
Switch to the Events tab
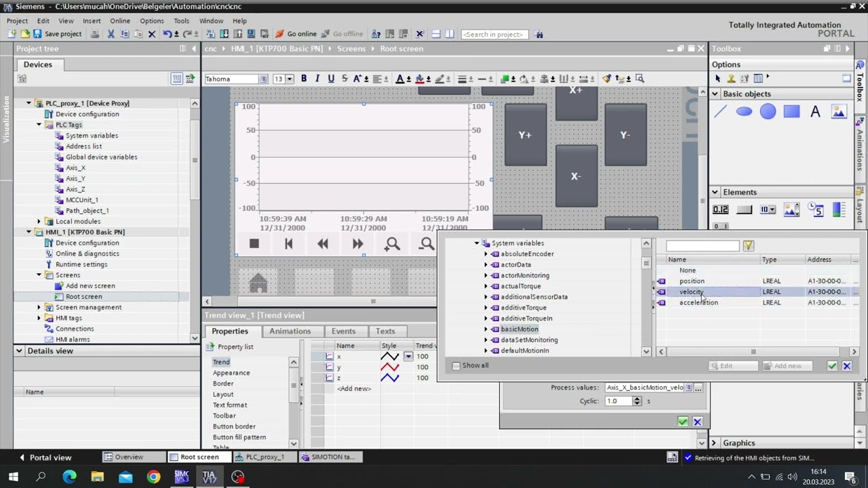point(343,331)
